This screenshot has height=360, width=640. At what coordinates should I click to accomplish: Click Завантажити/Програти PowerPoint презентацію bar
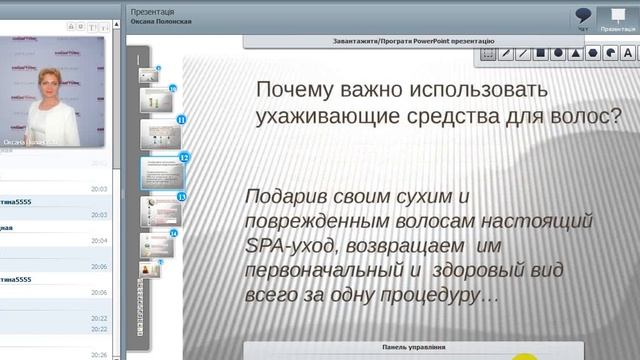point(413,41)
